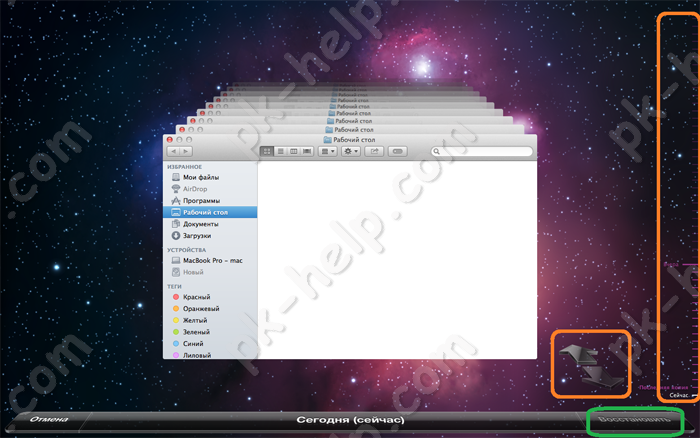Open Загрузки in the sidebar
The height and width of the screenshot is (438, 700).
pos(210,236)
